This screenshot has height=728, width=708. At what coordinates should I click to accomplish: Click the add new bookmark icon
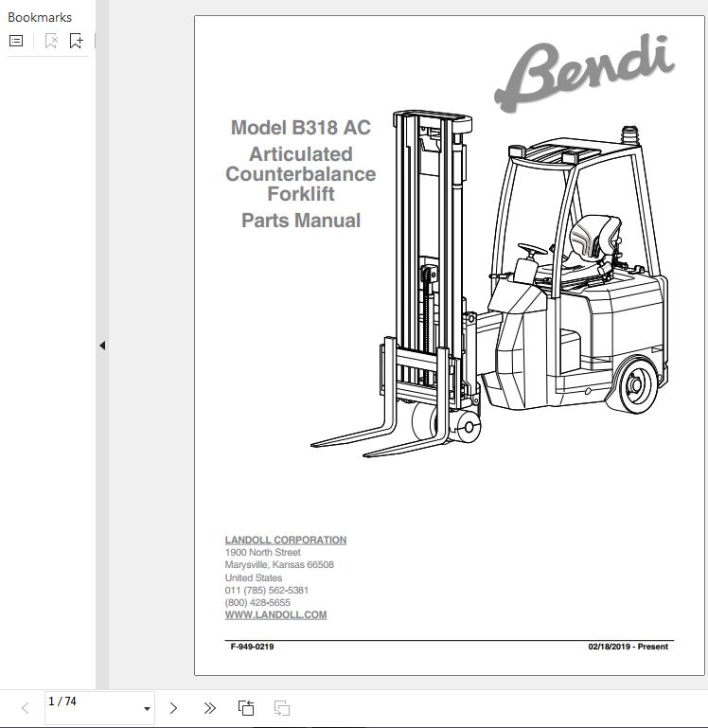(x=76, y=41)
